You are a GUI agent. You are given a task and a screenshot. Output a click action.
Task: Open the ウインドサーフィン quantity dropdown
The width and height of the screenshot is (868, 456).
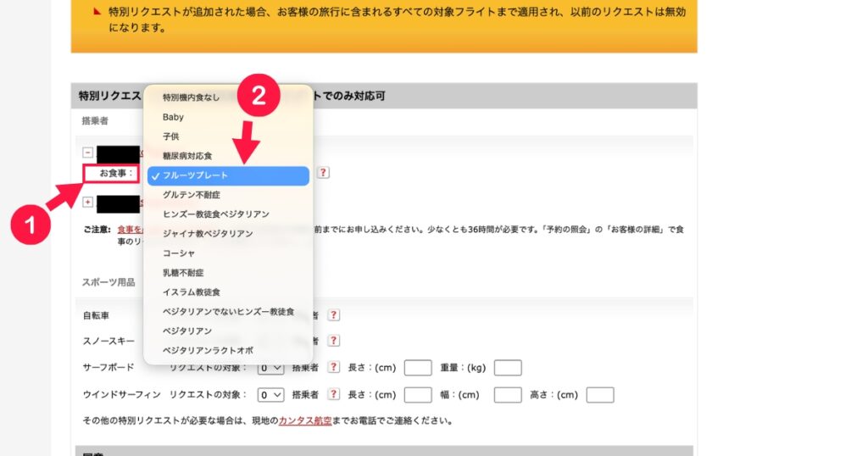[271, 395]
